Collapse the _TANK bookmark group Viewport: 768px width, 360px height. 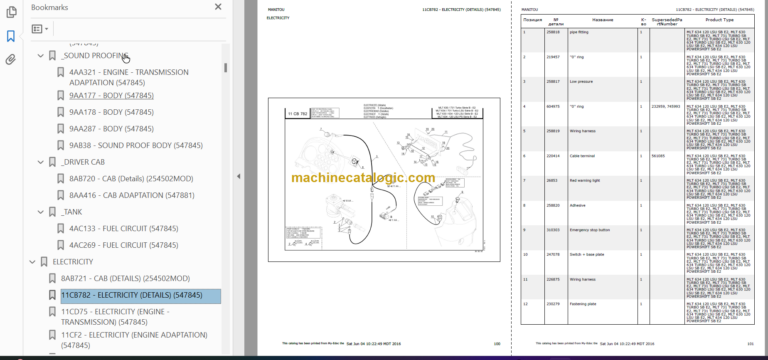(x=41, y=212)
